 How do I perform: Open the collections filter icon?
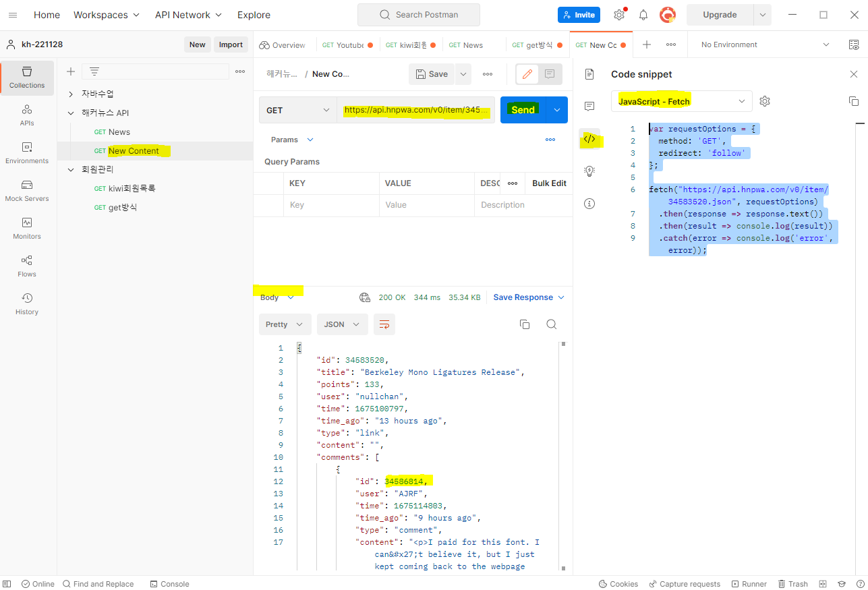coord(94,71)
